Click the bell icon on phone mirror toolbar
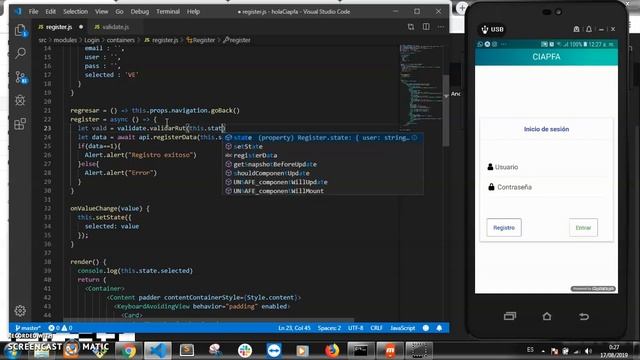Image resolution: width=640 pixels, height=360 pixels. (x=589, y=29)
